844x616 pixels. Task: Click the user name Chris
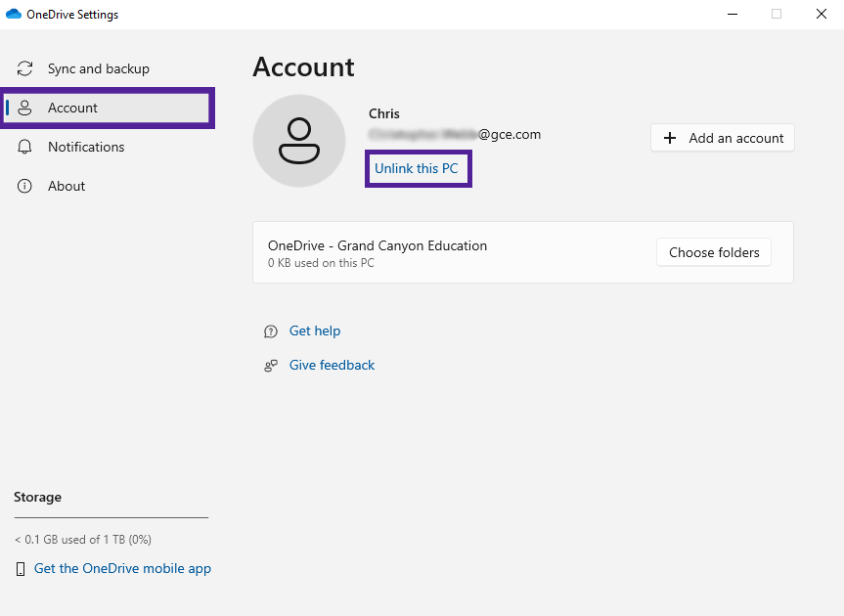384,114
